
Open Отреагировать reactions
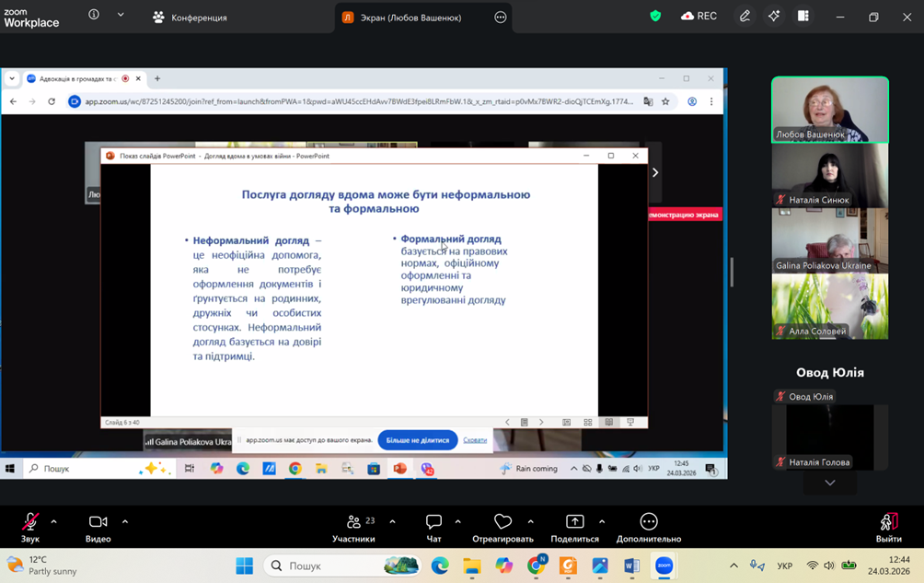click(502, 527)
